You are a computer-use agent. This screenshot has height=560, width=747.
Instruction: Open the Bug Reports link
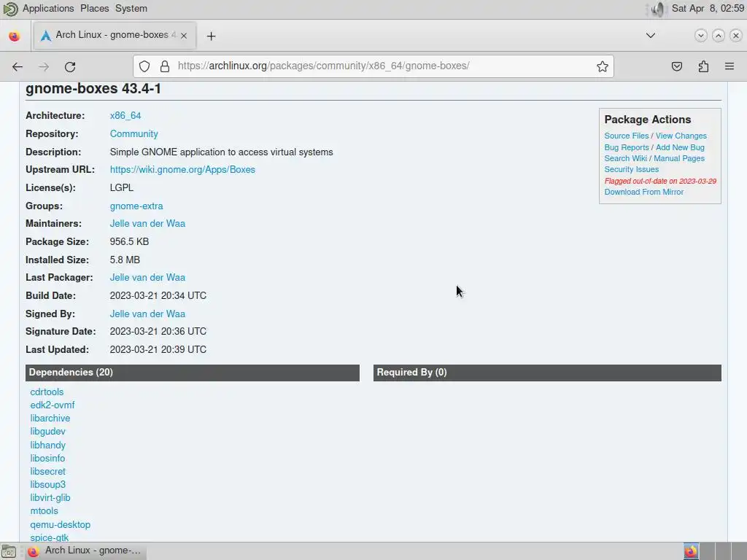[x=627, y=147]
